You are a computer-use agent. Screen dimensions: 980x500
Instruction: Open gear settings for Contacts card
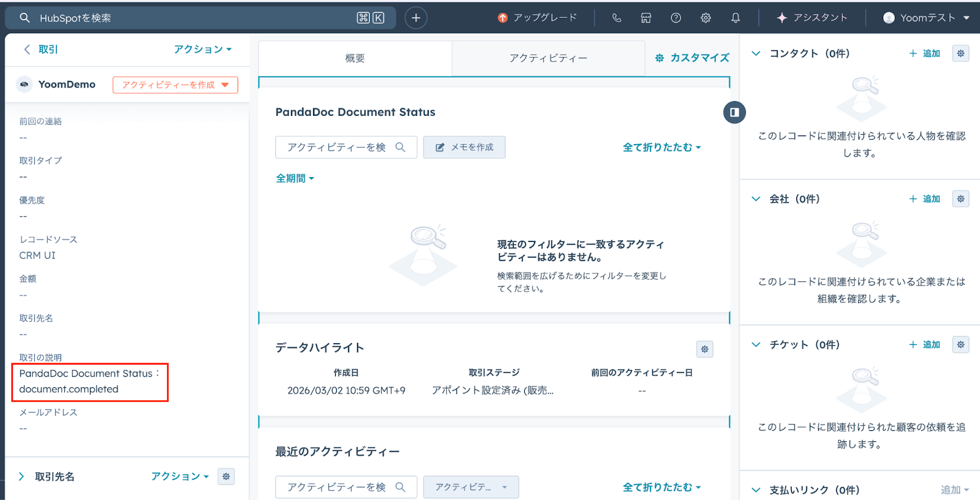960,53
